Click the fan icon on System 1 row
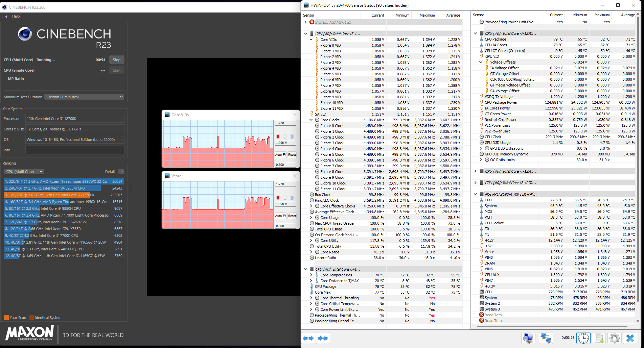This screenshot has width=644, height=348. coord(482,298)
